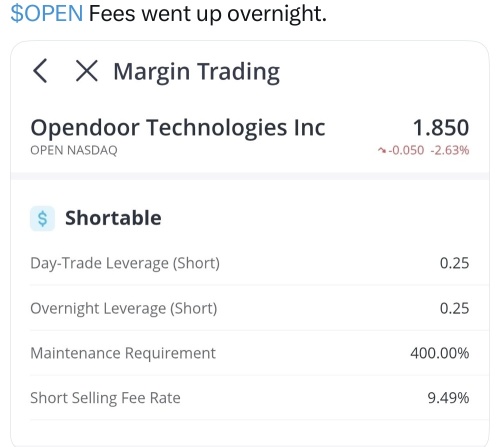Click the red downtrend arrow icon
The image size is (503, 447).
tap(382, 151)
